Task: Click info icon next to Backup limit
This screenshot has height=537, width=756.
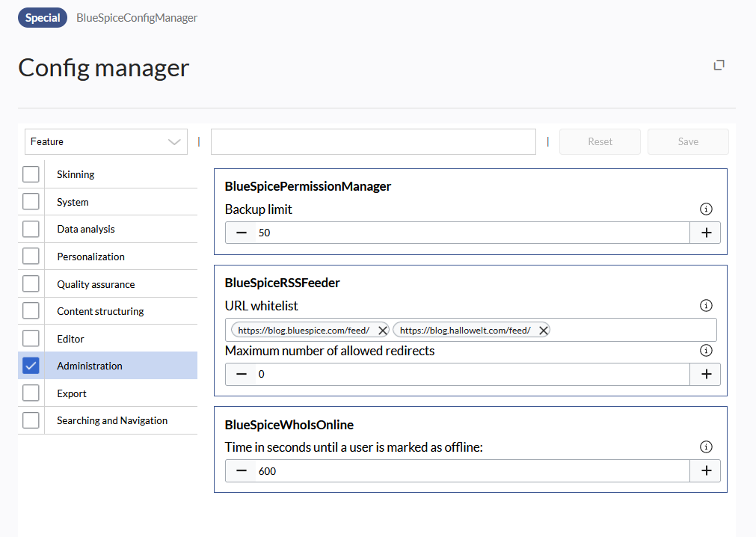Action: (x=705, y=209)
